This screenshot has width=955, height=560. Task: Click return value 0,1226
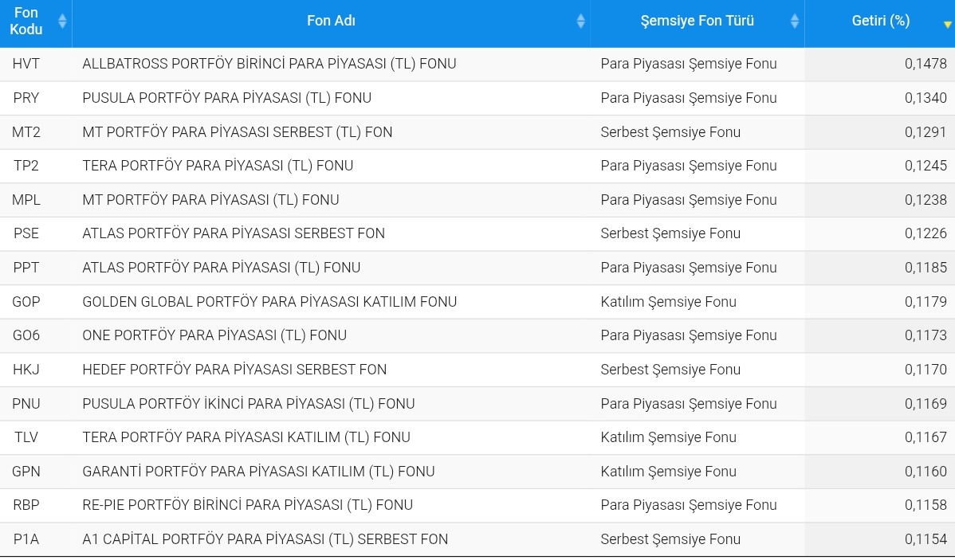tap(926, 233)
